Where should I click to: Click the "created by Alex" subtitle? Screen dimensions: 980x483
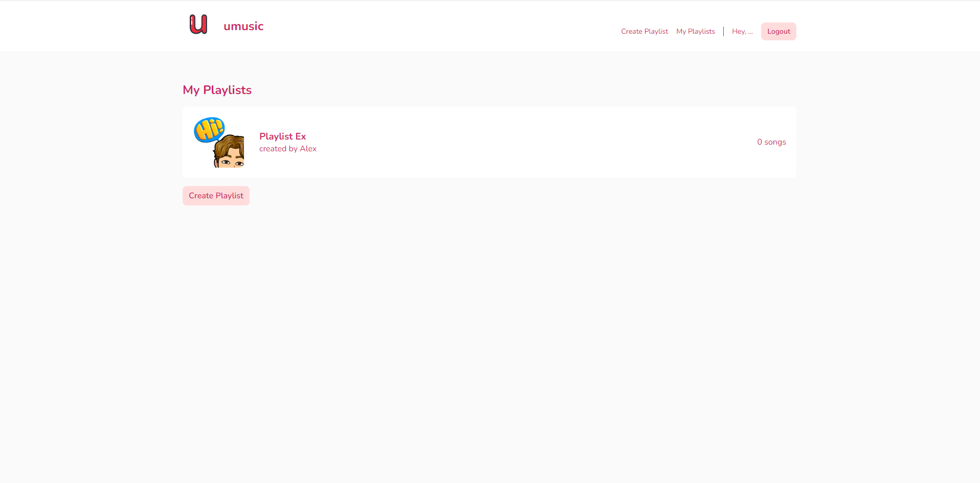287,149
